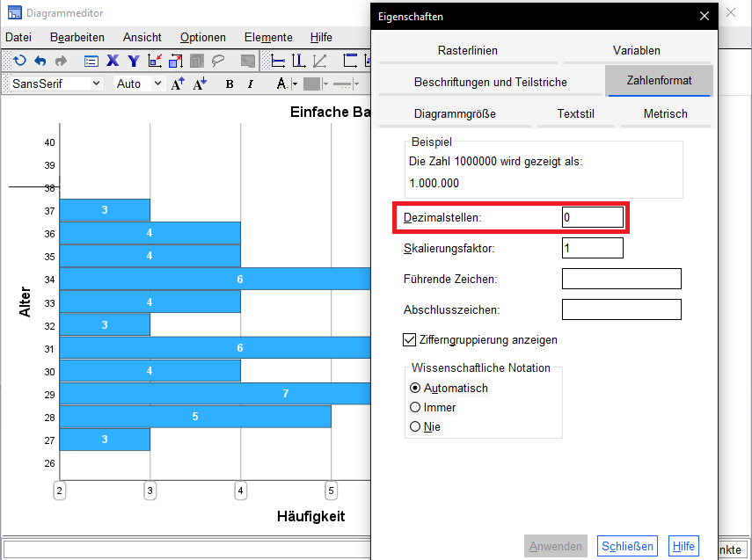
Task: Open Y-axis settings via the blue Y icon
Action: (132, 61)
